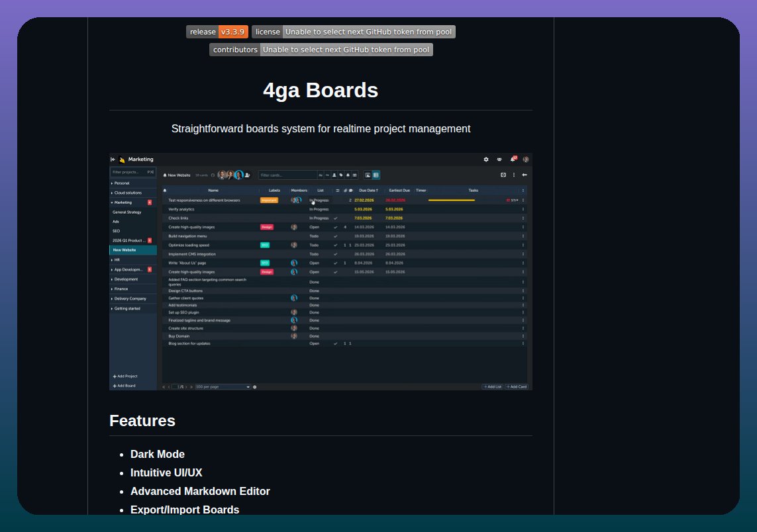This screenshot has width=757, height=532.
Task: Open three-dot menu for Verify analytics row
Action: coord(523,209)
